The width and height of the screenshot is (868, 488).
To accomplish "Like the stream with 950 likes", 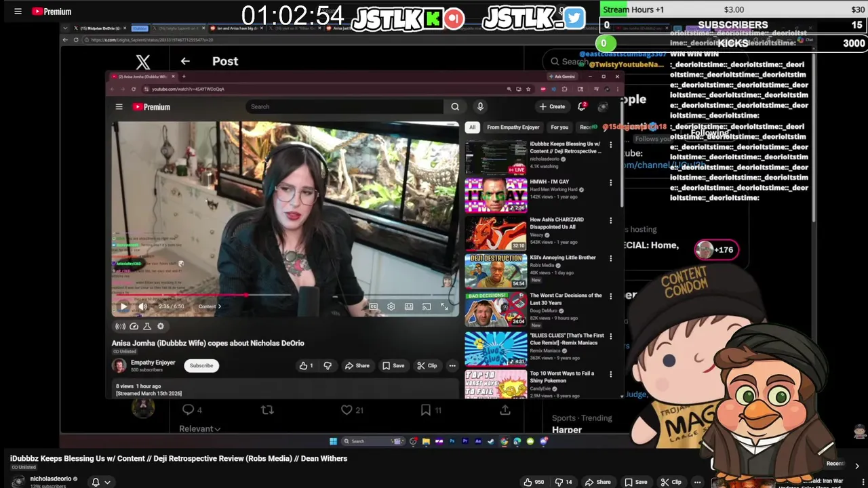I will pos(534,482).
